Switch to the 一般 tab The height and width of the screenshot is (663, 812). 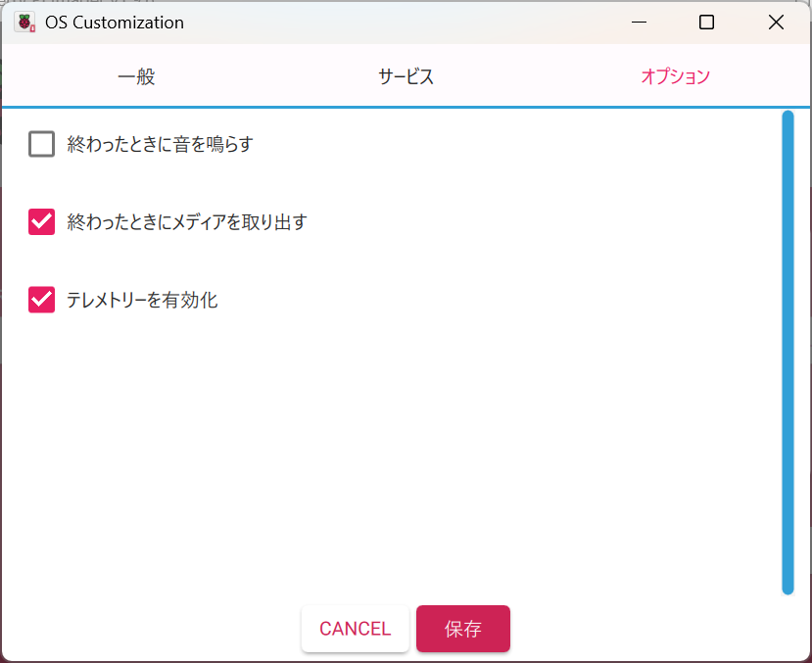click(x=136, y=75)
